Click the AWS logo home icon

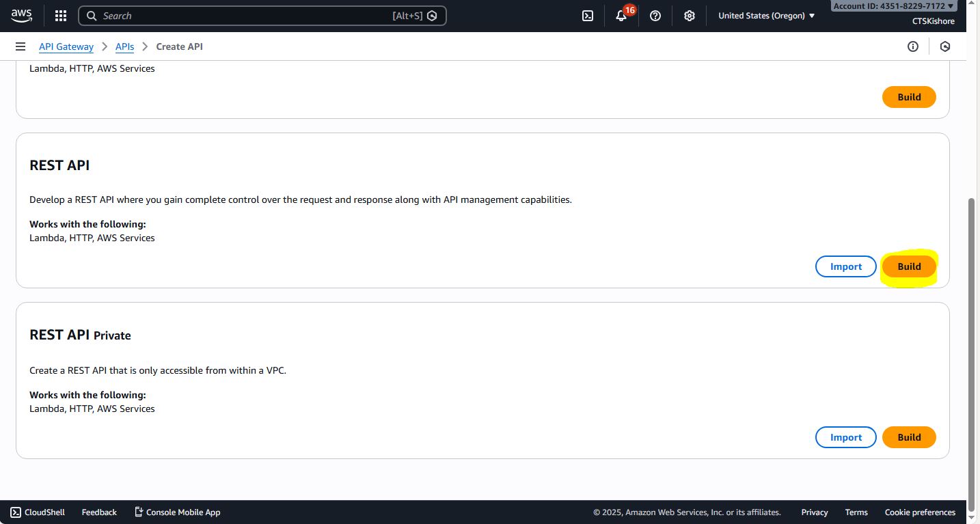(21, 16)
